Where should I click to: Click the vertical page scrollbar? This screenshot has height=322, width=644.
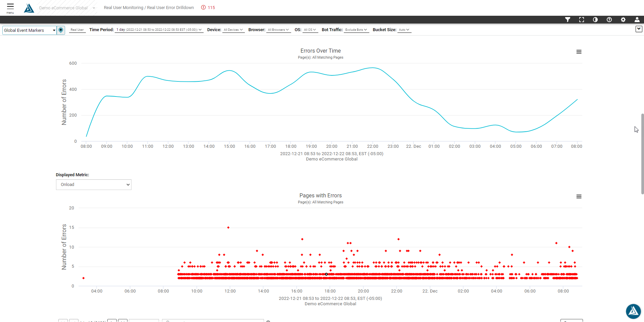[x=642, y=154]
